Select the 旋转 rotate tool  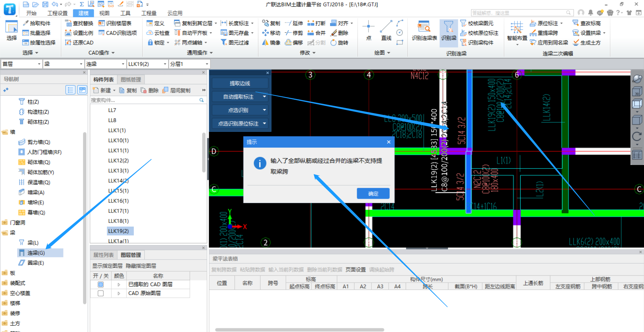pos(340,43)
